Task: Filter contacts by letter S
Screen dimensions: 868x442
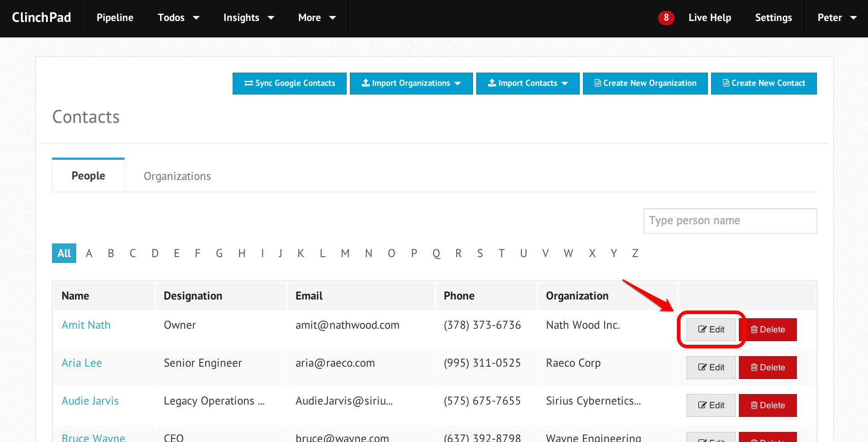Action: click(480, 253)
